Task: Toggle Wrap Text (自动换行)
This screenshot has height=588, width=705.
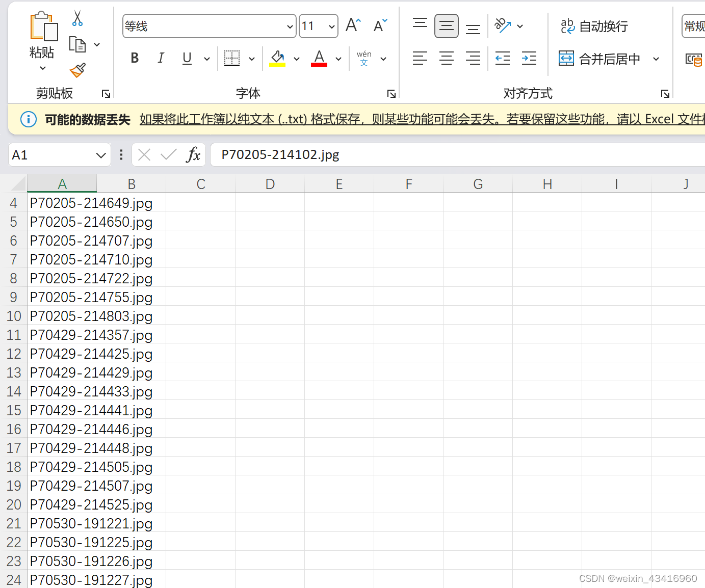Action: (x=594, y=26)
